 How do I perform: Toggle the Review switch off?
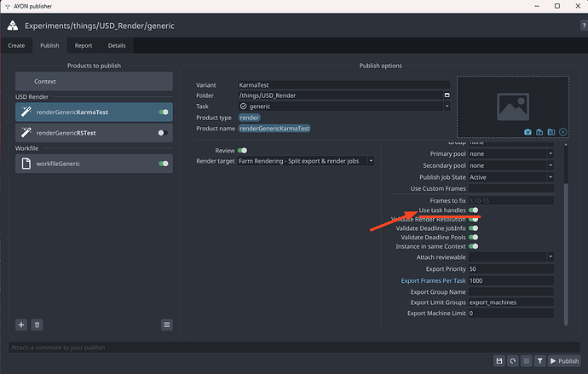[x=243, y=150]
